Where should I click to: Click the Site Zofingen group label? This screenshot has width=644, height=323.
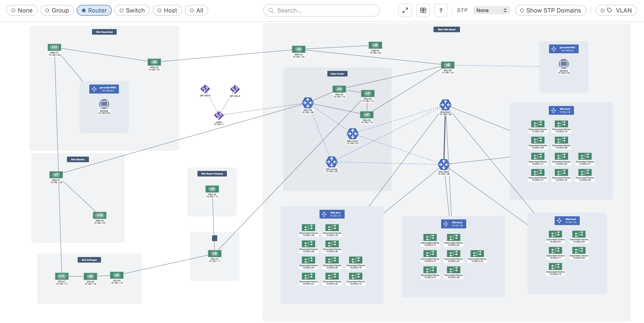pyautogui.click(x=89, y=260)
